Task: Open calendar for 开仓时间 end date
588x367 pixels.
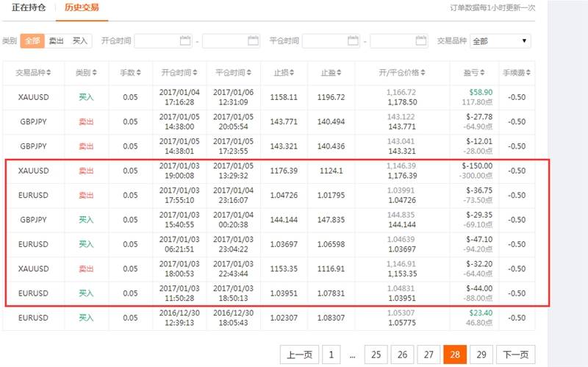Action: click(x=254, y=40)
